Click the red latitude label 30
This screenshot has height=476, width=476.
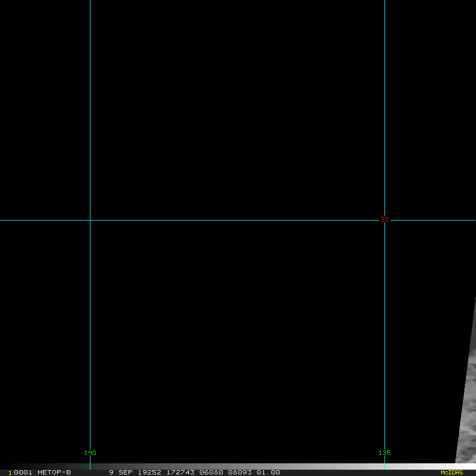tap(385, 219)
